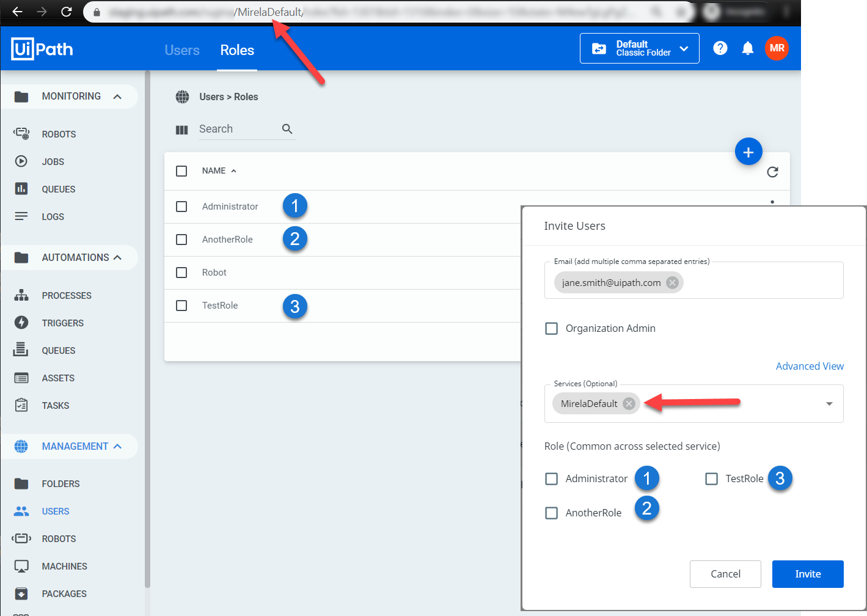Select the Roles tab
Image resolution: width=867 pixels, height=616 pixels.
(237, 50)
